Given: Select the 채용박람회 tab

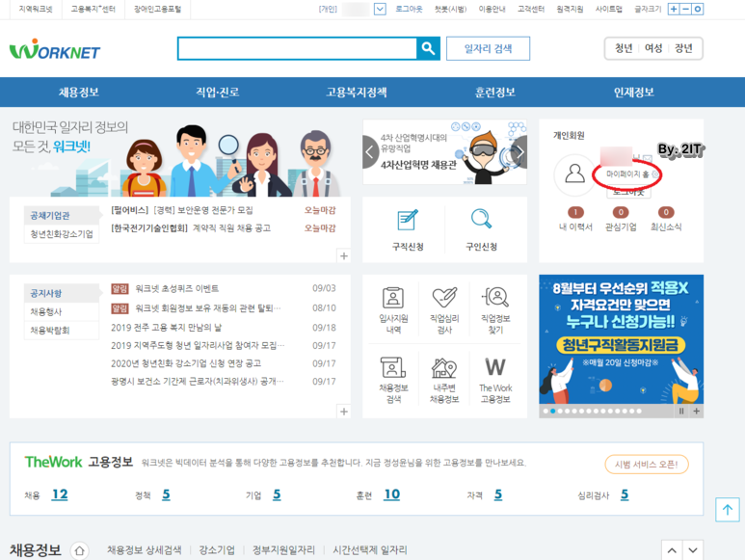Looking at the screenshot, I should coord(62,330).
